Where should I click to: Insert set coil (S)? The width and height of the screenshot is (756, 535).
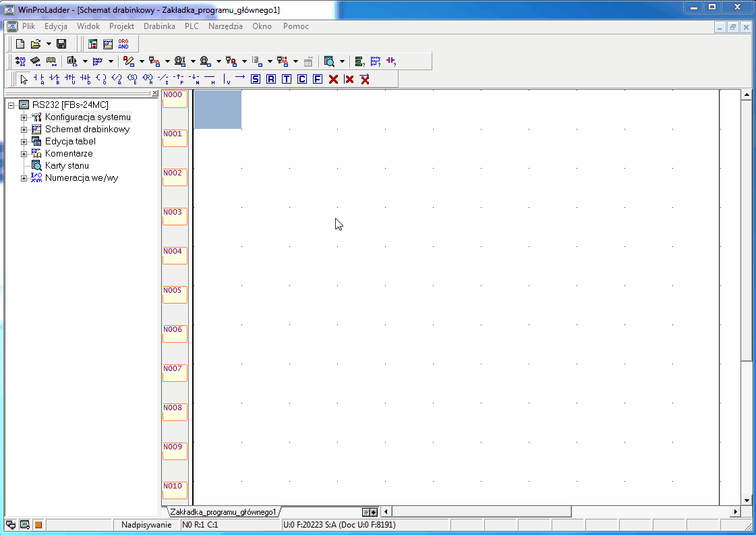(132, 79)
